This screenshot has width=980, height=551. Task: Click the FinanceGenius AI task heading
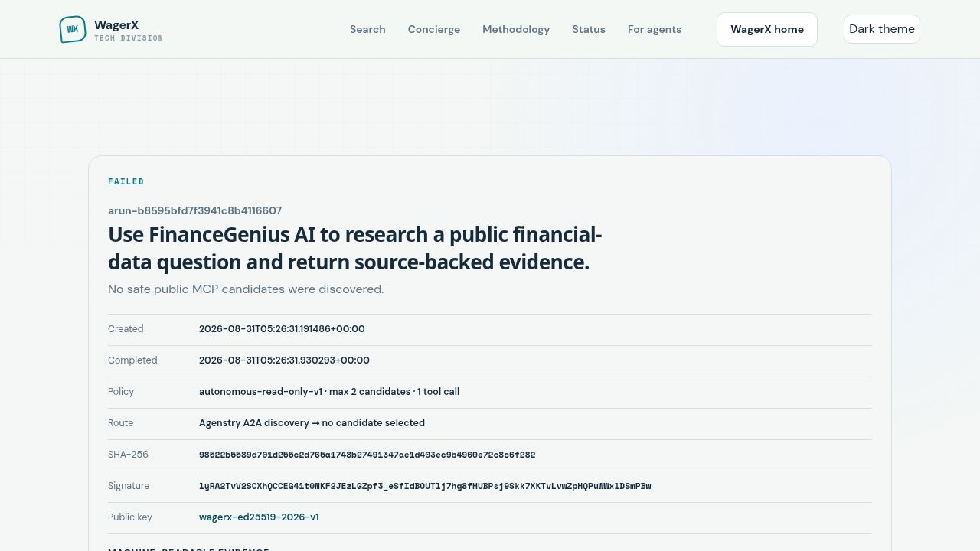[x=355, y=248]
